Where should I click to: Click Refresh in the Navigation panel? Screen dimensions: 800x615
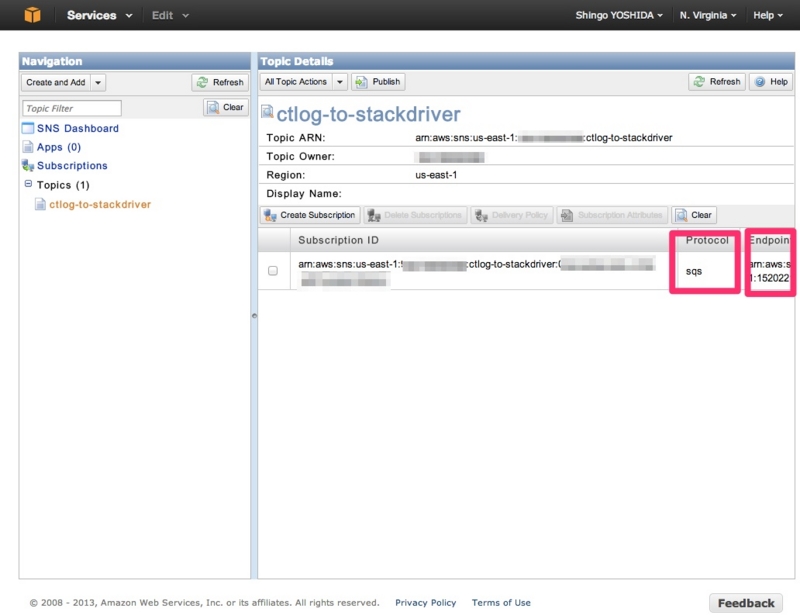tap(220, 82)
